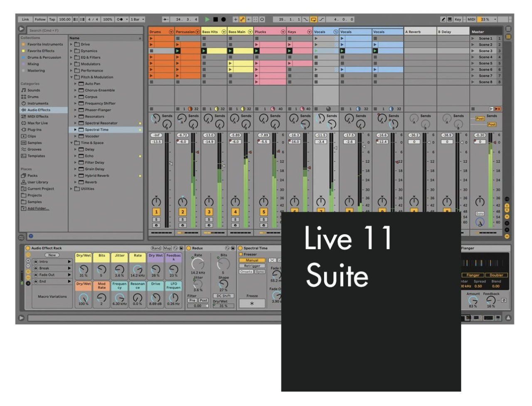Enable the Freezer checkbox in Spectral Time
532x406 pixels.
[x=241, y=254]
